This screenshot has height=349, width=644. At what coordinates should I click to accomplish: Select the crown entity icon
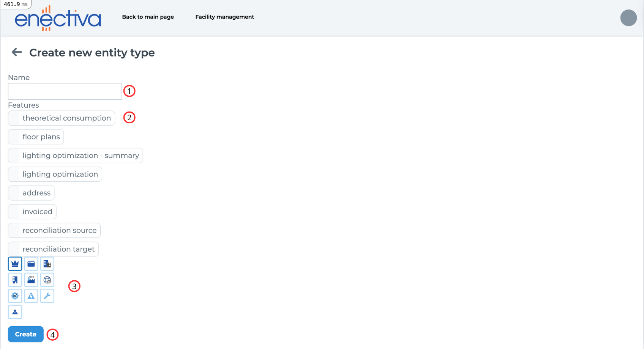tap(15, 264)
